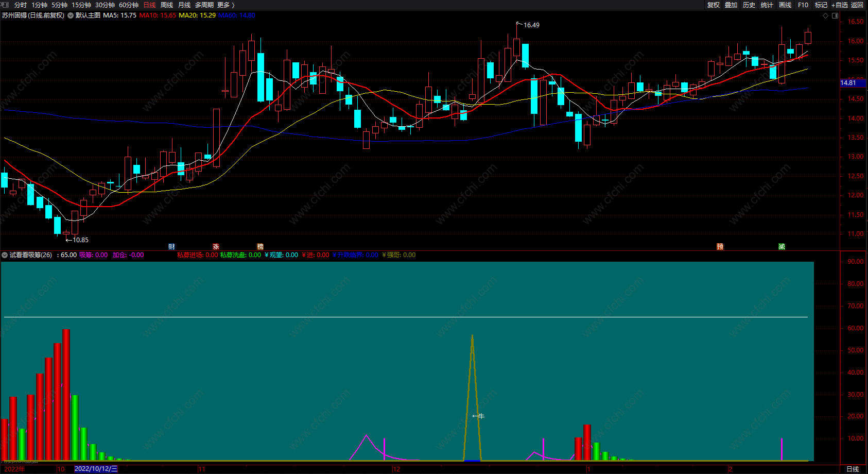Expand the 默认主图 main chart dropdown
The width and height of the screenshot is (868, 474).
pos(71,15)
